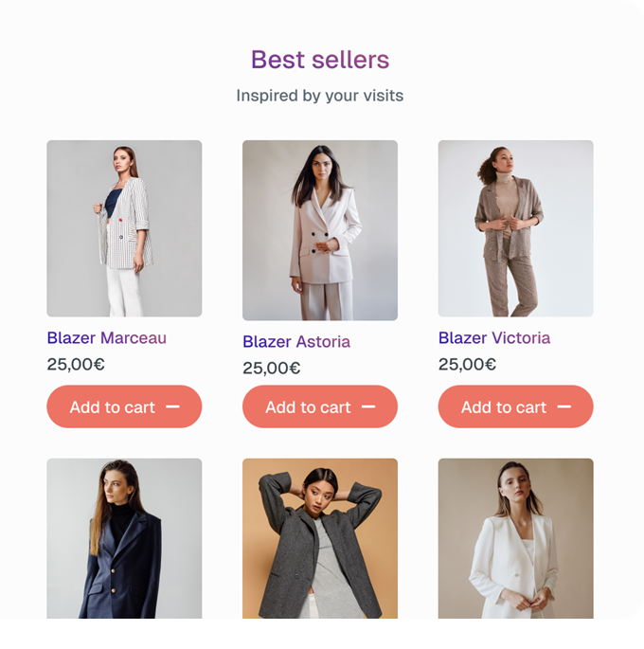
Task: Open the pale pink Blazer Astoria photo
Action: 320,230
